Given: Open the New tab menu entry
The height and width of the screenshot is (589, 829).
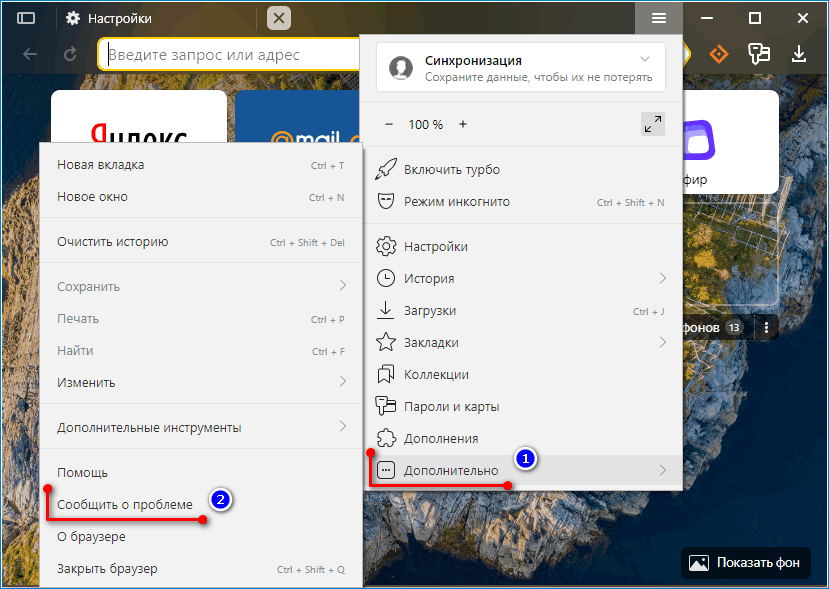Looking at the screenshot, I should 101,164.
